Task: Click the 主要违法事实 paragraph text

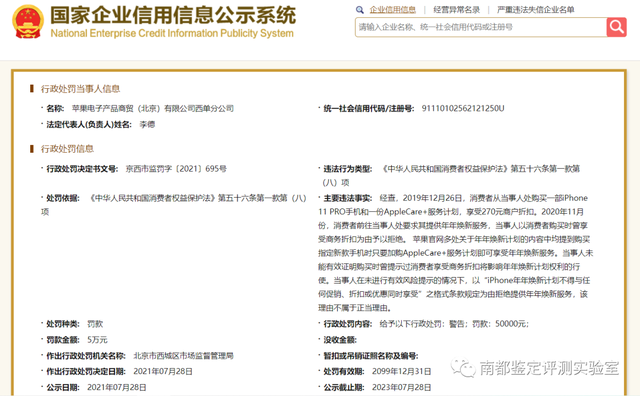Action: pos(455,253)
